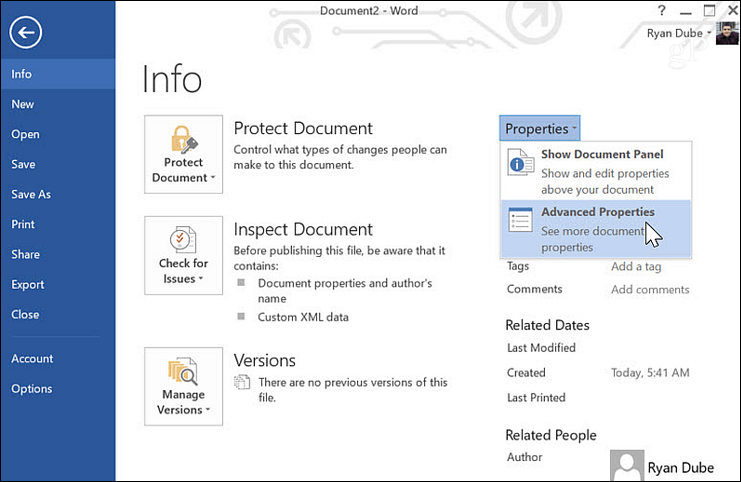
Task: Expand Manage Versions dropdown arrow
Action: [207, 410]
